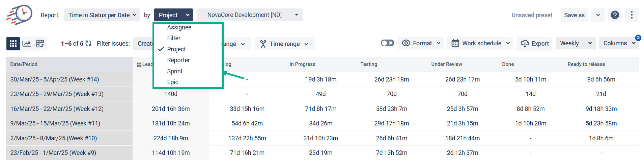Select the checked Project option
Viewport: 644px width, 167px height.
pos(176,49)
